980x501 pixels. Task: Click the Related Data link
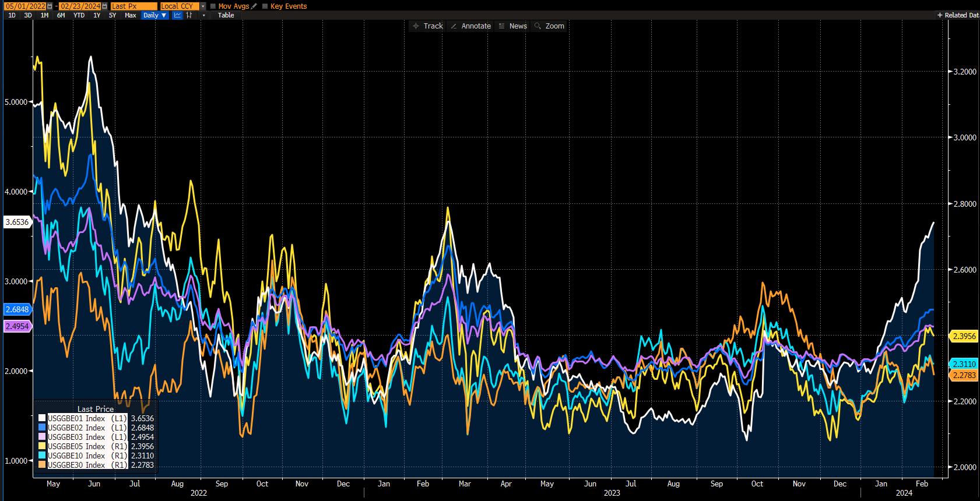(958, 15)
